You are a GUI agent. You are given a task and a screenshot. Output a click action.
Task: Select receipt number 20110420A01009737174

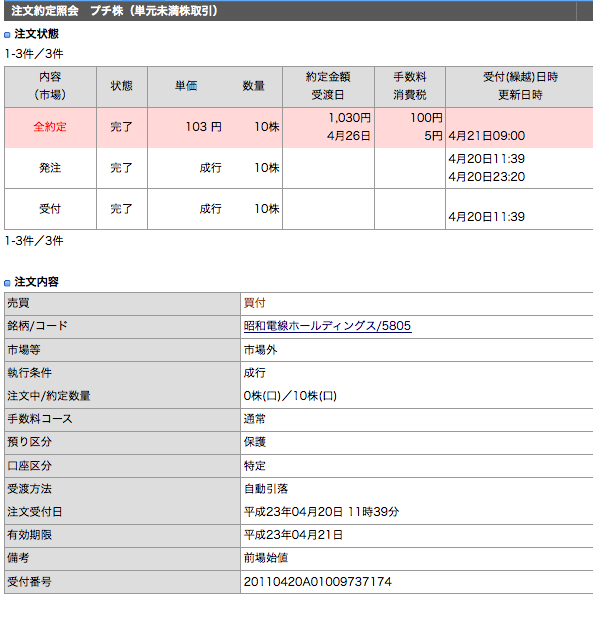click(x=318, y=581)
